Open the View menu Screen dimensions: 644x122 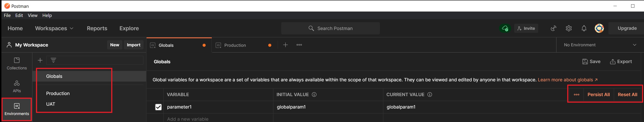[x=32, y=15]
